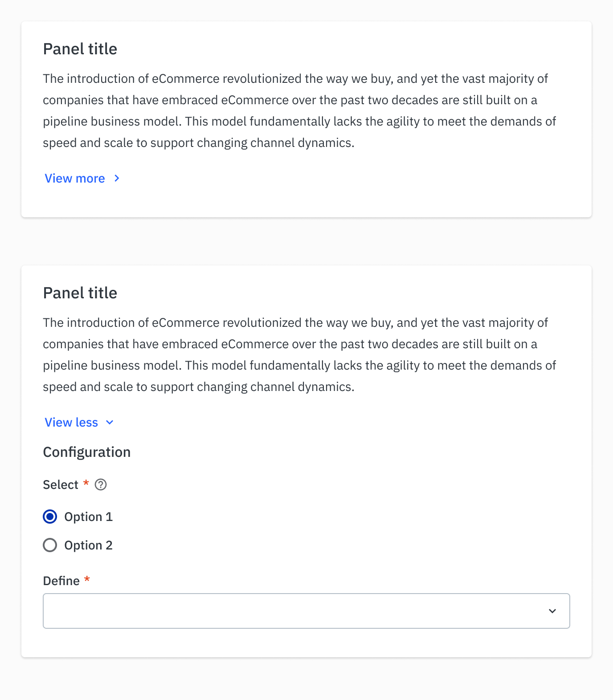Click the Define field label
The height and width of the screenshot is (700, 613).
pos(61,581)
